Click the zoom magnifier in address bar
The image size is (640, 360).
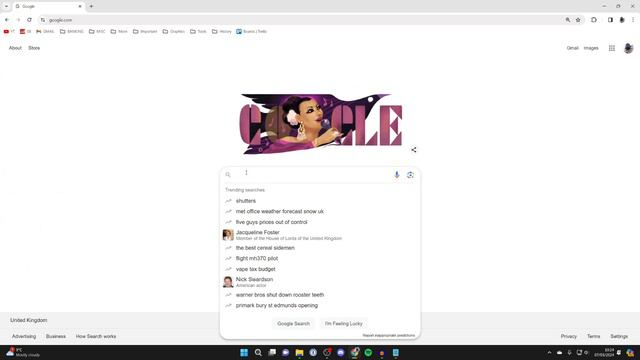click(x=568, y=20)
